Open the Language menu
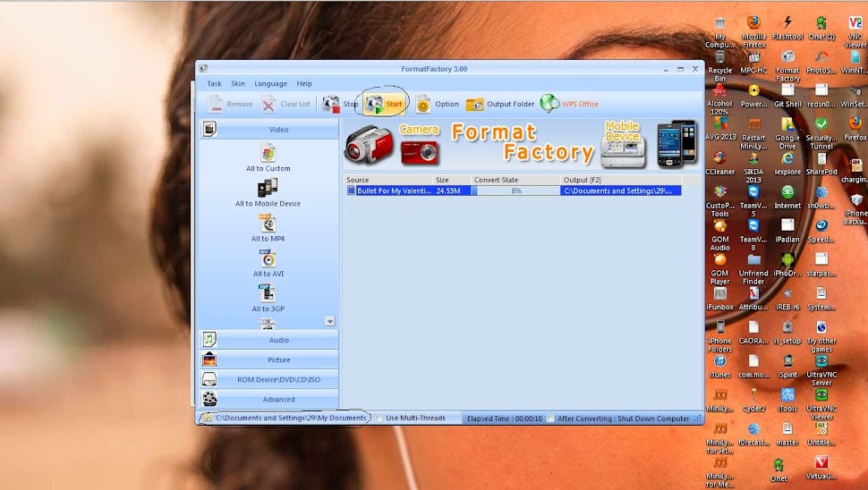This screenshot has height=490, width=868. coord(271,83)
